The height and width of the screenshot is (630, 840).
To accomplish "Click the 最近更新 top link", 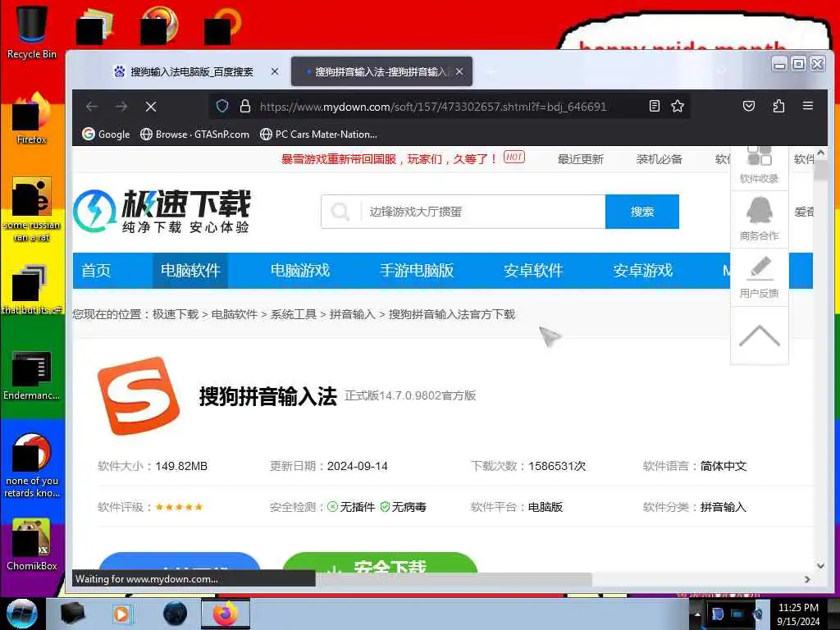I will pos(580,159).
